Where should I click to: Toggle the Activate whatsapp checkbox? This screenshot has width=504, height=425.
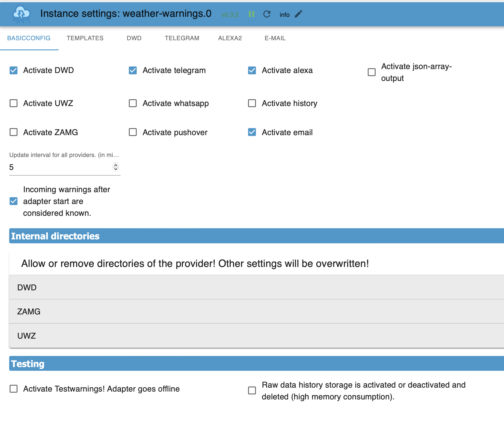click(x=133, y=103)
